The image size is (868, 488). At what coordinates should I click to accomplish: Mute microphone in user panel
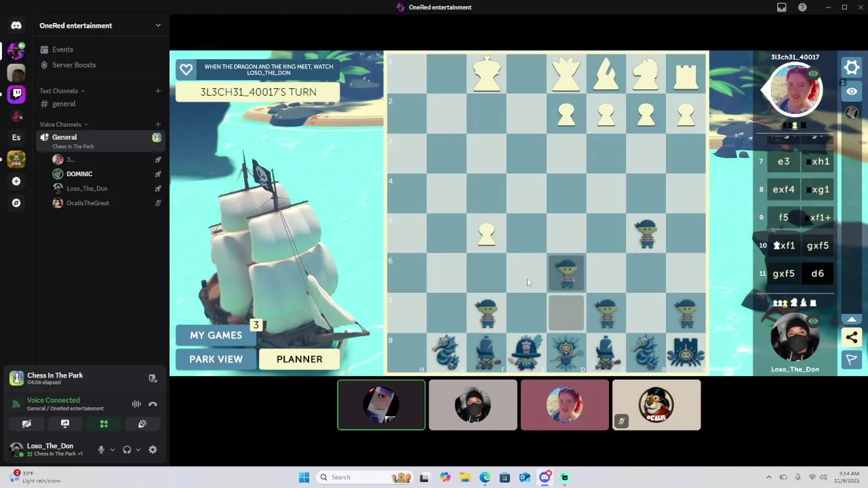[101, 450]
